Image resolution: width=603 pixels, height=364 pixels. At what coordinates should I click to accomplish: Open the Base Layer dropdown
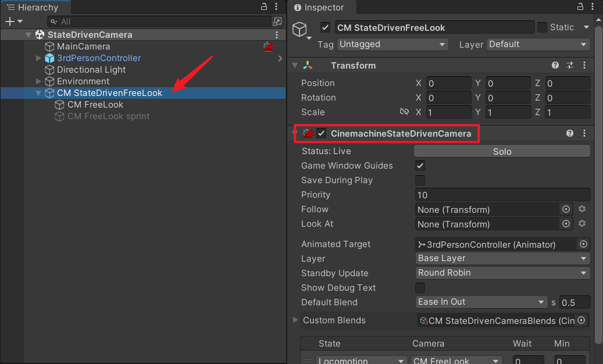502,258
